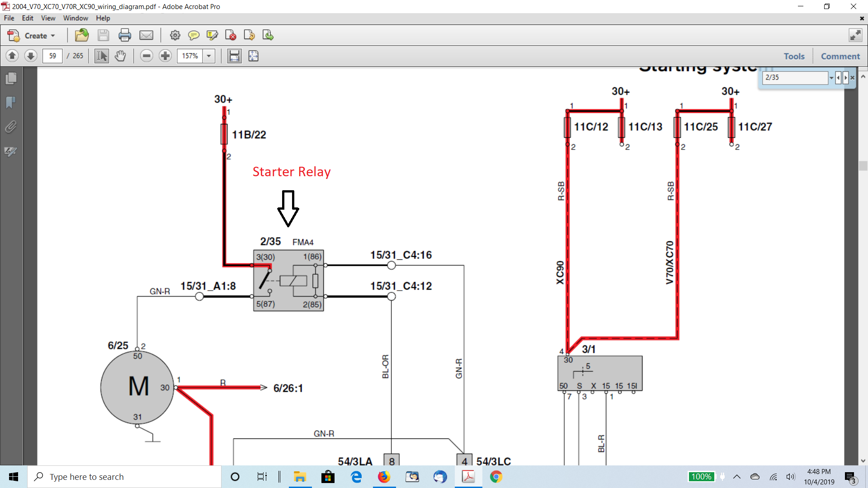
Task: Open the Comment pane
Action: click(x=840, y=56)
